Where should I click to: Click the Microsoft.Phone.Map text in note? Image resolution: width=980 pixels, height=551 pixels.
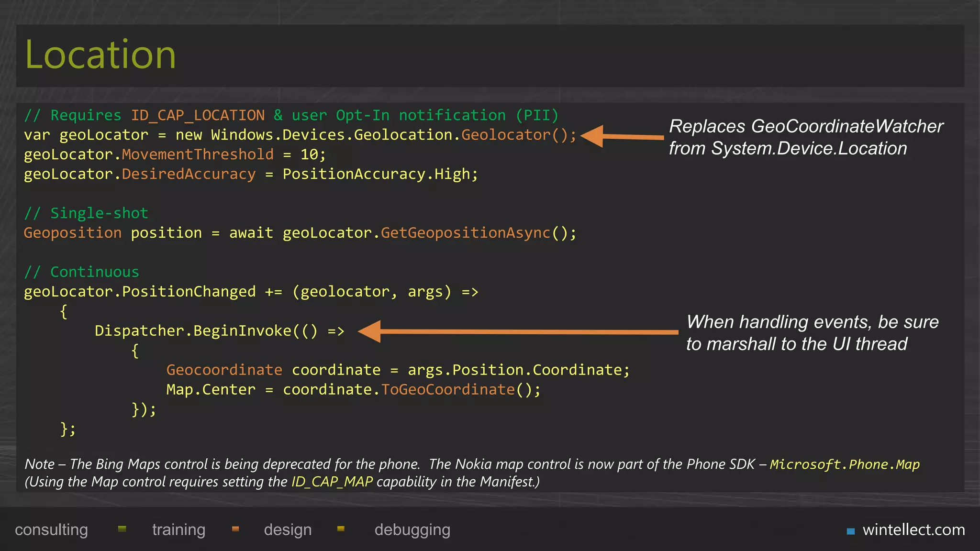click(845, 464)
